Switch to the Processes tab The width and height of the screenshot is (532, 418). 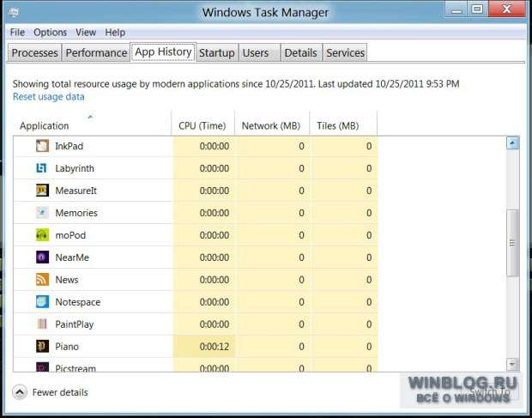click(x=34, y=52)
